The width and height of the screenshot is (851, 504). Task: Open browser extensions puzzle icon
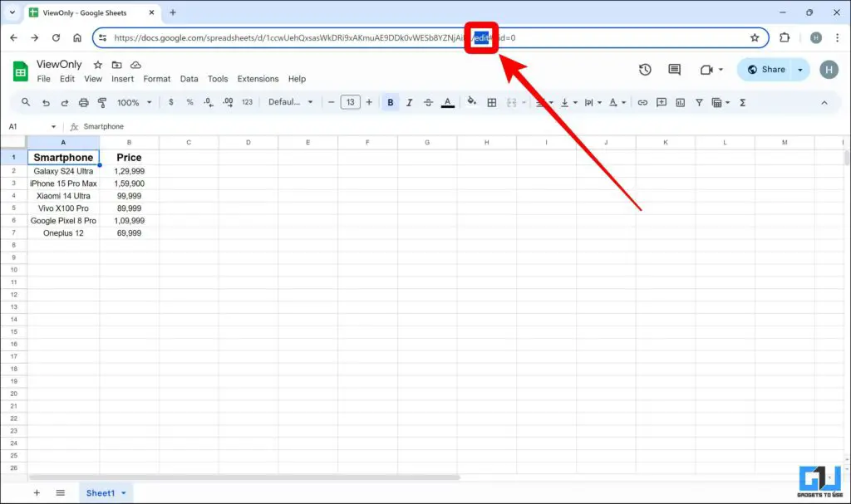(785, 37)
